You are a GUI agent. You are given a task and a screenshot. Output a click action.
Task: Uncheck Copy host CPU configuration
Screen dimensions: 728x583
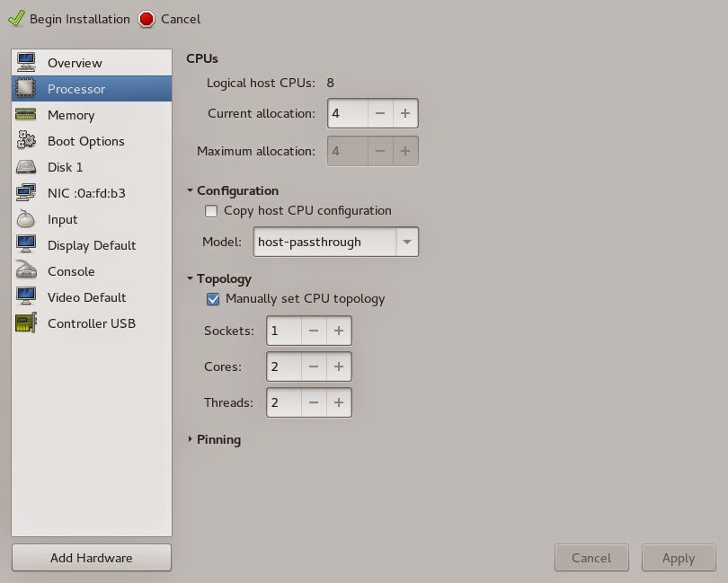click(x=210, y=211)
